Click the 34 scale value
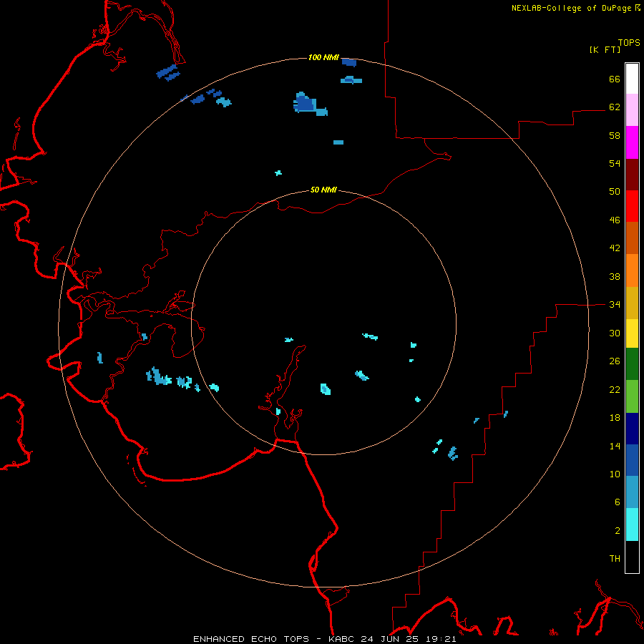The height and width of the screenshot is (644, 644). (x=615, y=305)
